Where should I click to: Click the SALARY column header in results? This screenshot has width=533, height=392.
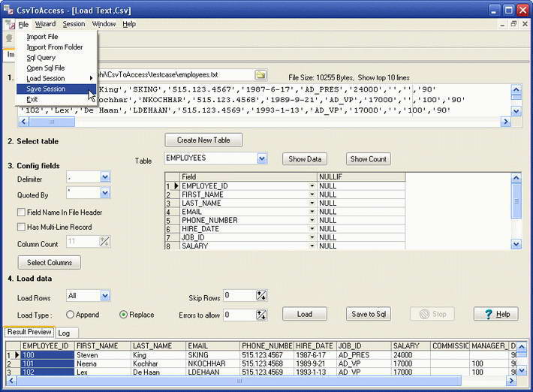click(411, 345)
